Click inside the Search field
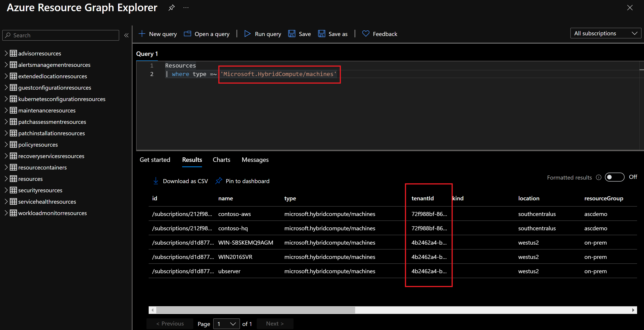Screen dimensions: 644x330 coord(60,35)
